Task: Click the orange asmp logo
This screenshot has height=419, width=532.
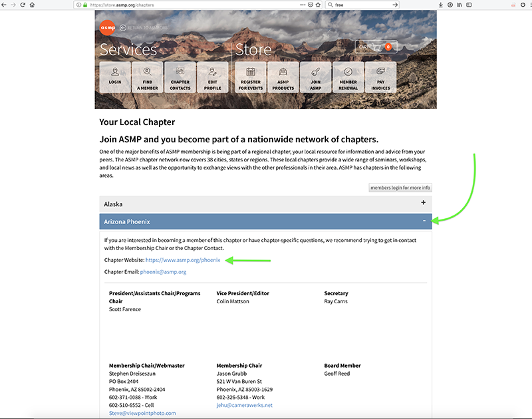Action: tap(108, 27)
